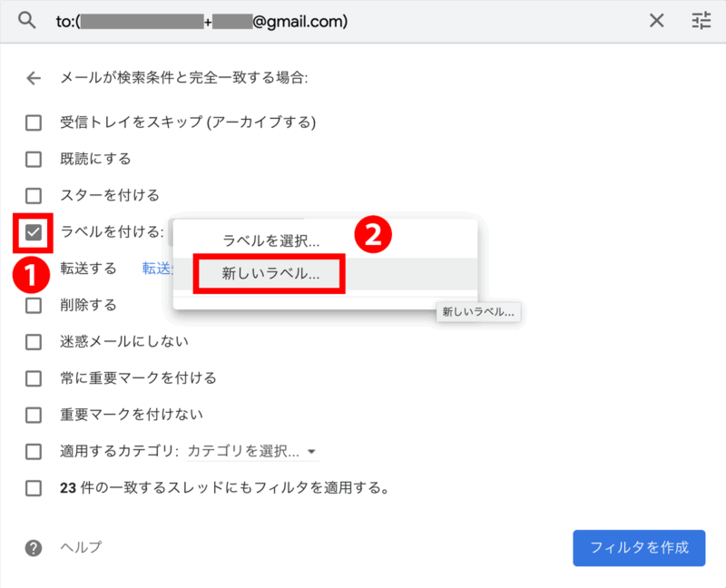Screen dimensions: 726x588
Task: Check 重要マークを付けない option
Action: (x=34, y=415)
